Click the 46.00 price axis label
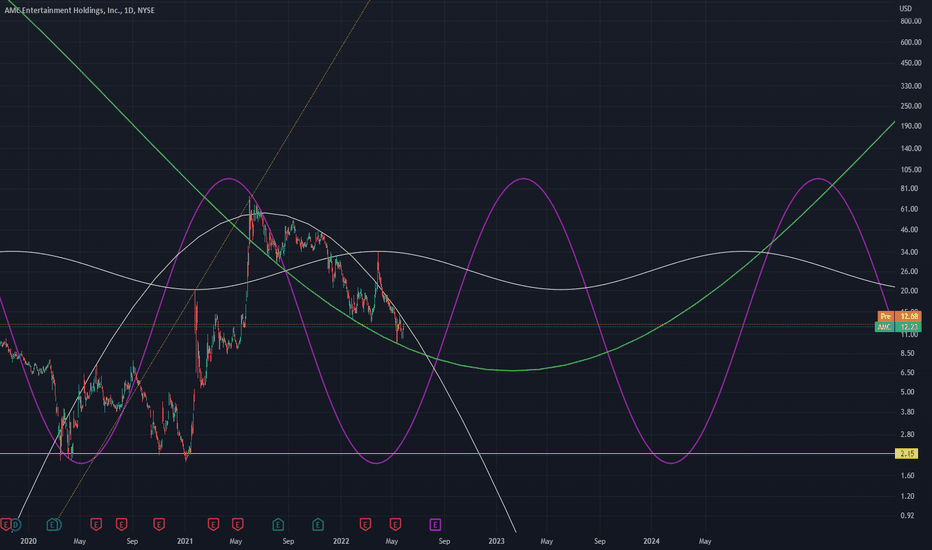Image resolution: width=932 pixels, height=550 pixels. tap(909, 230)
